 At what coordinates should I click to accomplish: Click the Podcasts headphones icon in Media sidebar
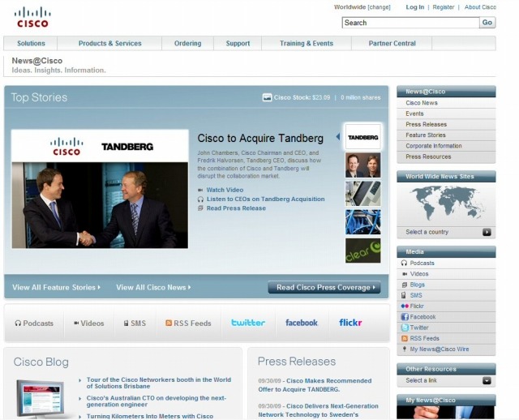tap(404, 264)
